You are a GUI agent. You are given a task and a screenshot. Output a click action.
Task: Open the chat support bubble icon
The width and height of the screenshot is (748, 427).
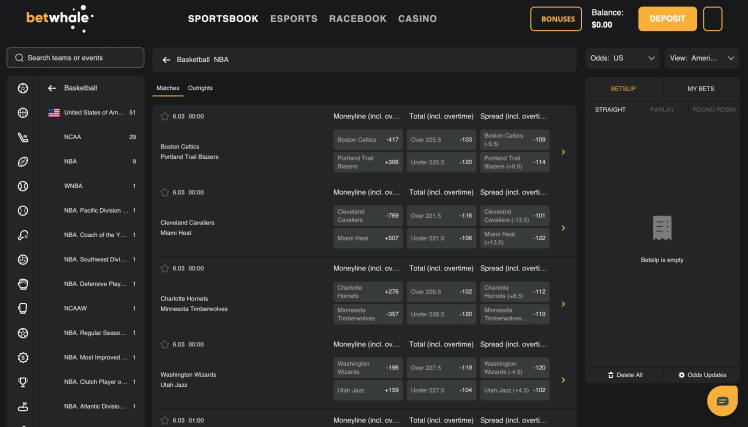click(x=721, y=400)
